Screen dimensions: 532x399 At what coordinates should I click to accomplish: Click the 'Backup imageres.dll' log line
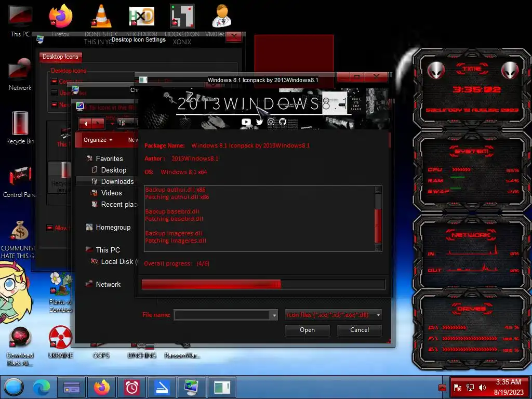click(174, 233)
